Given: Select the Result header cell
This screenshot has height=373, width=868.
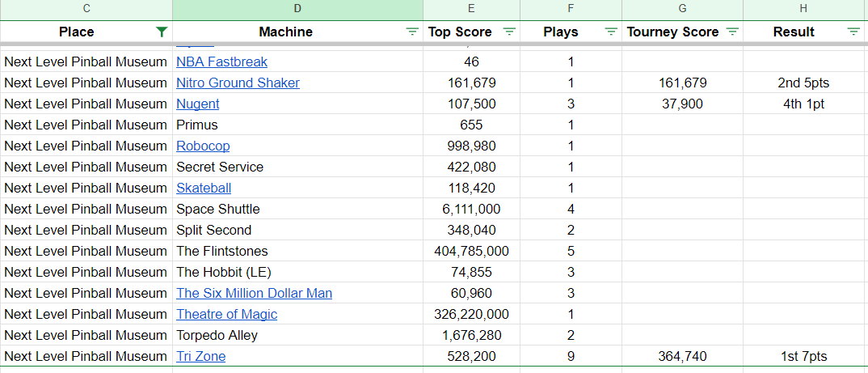Looking at the screenshot, I should (x=804, y=32).
